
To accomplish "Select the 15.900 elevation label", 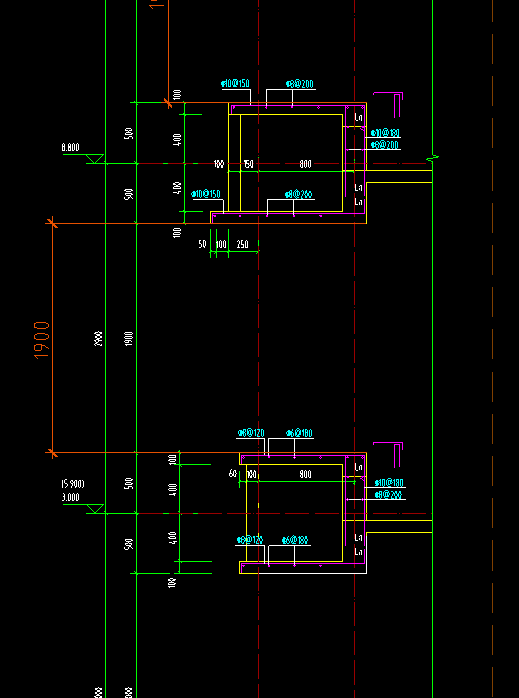I will point(73,484).
